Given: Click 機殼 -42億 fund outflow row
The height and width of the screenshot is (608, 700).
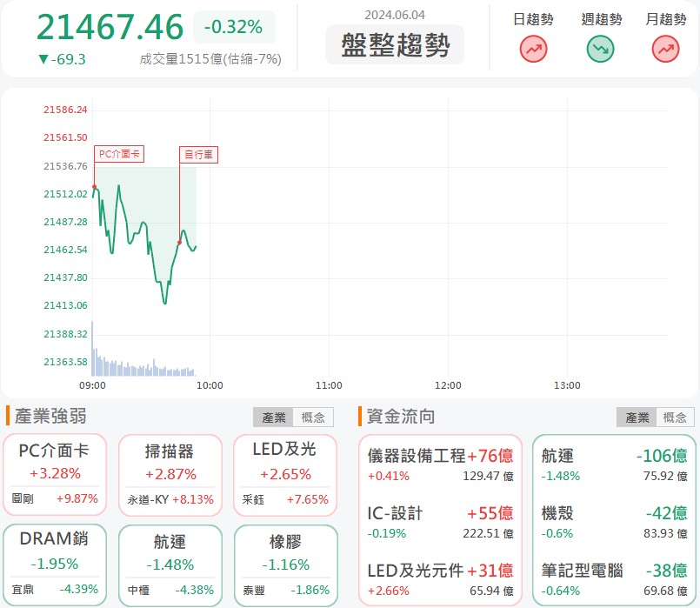Looking at the screenshot, I should [614, 522].
